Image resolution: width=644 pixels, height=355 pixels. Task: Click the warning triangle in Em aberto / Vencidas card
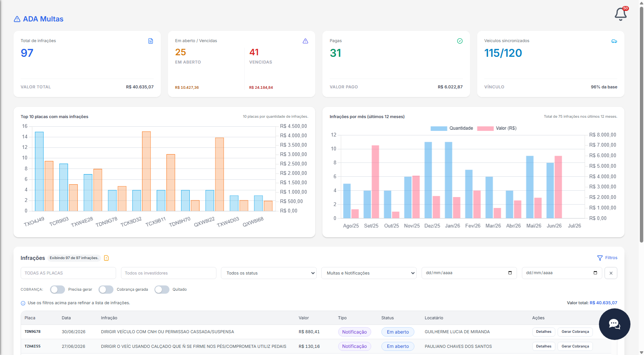305,41
